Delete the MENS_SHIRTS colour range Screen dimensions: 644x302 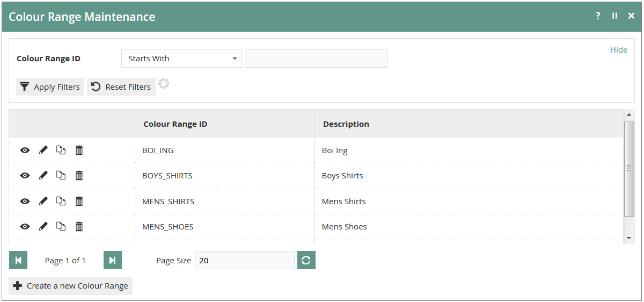(x=79, y=202)
